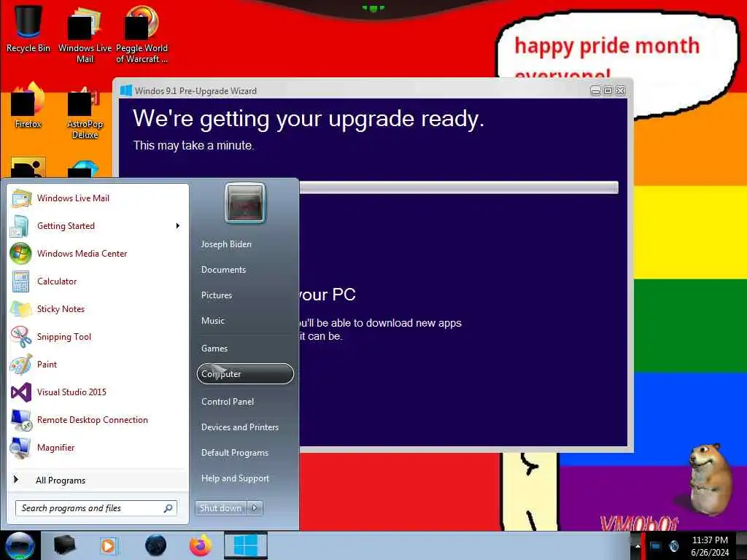Open Paint from pinned programs
747x560 pixels.
98,365
